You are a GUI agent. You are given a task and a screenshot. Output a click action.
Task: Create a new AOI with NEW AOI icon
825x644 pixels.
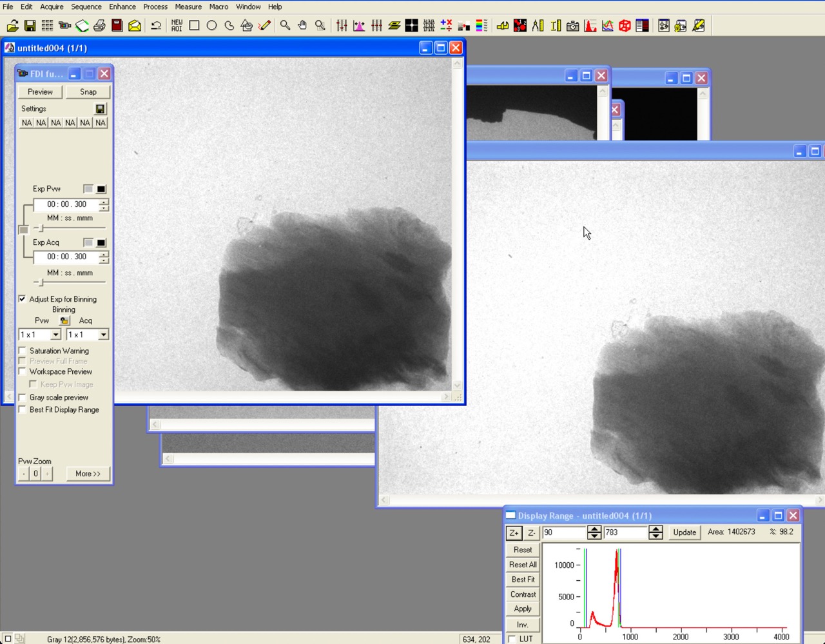tap(177, 26)
